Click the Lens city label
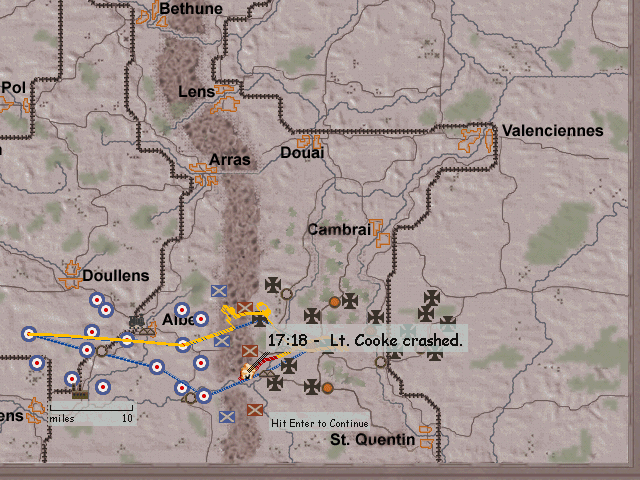The image size is (640, 480). coord(196,92)
